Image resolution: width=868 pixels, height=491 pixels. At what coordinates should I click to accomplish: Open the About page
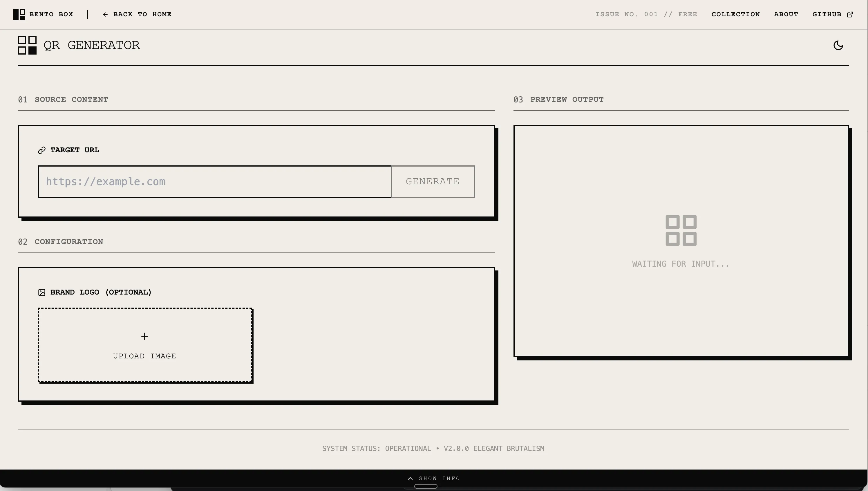tap(786, 15)
